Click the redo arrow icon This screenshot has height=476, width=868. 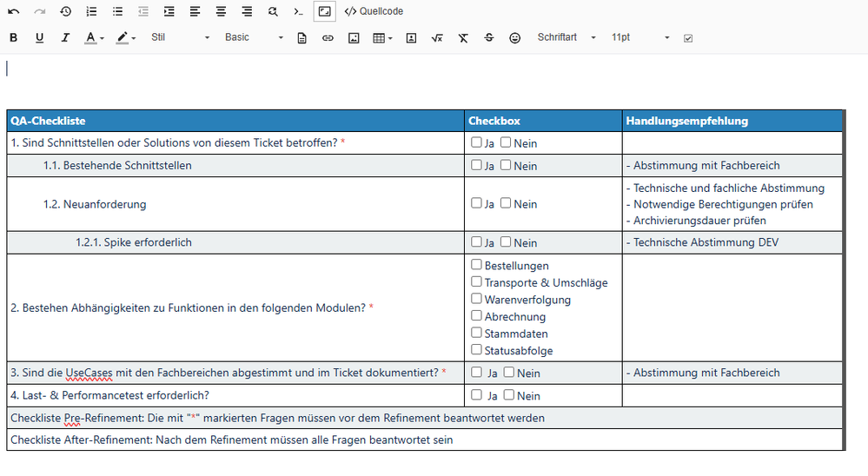40,11
